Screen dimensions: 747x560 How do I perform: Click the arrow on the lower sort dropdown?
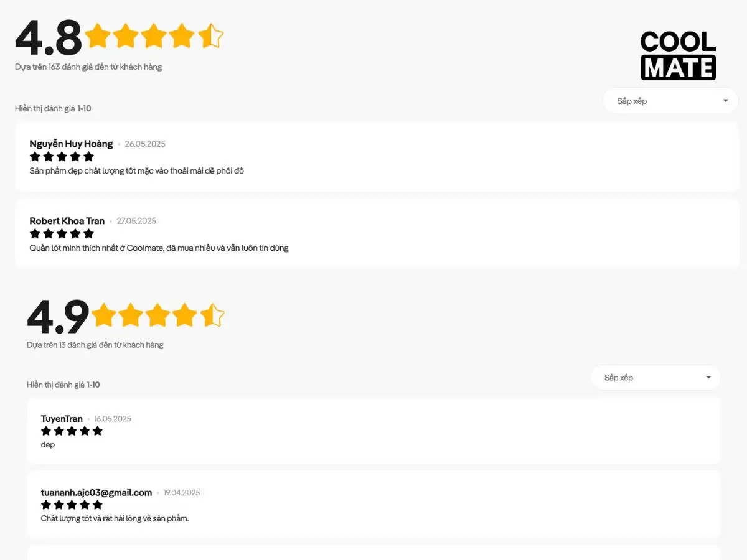708,378
